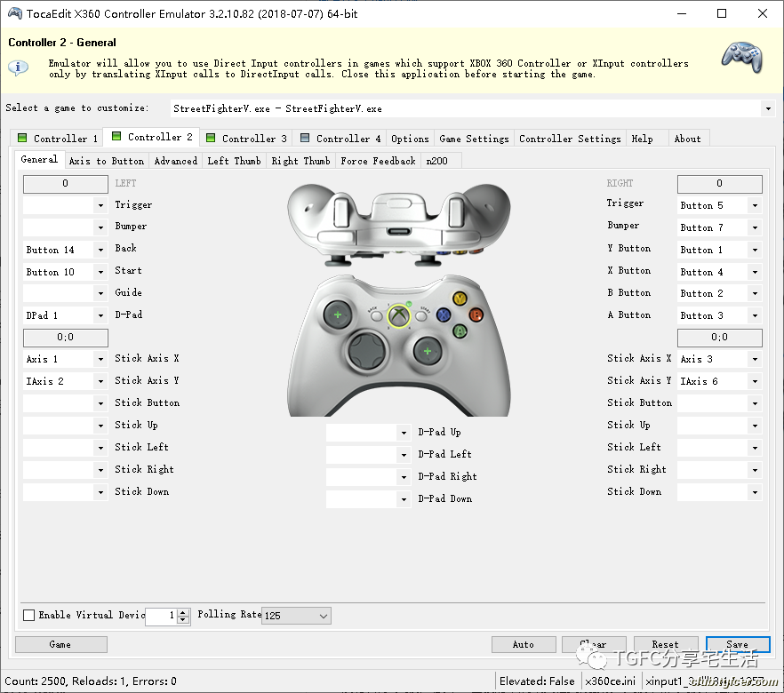Click the yellow Y button on the controller image
The height and width of the screenshot is (693, 784).
[x=460, y=299]
